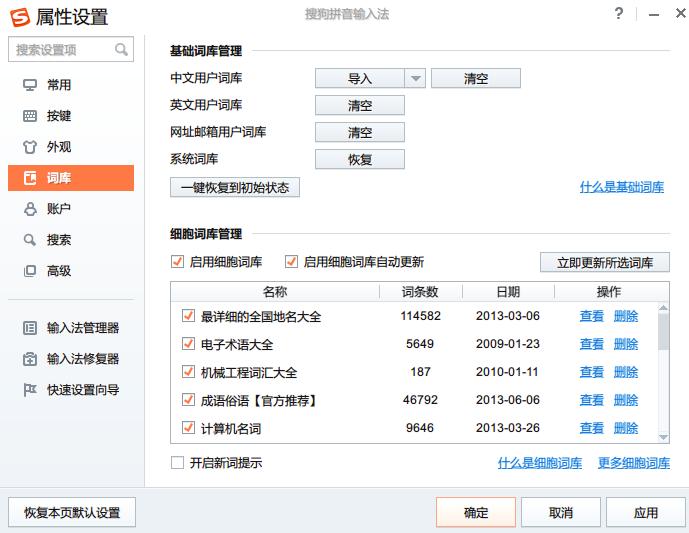
Task: Click 删除 for 最详细的全国地名大全
Action: pyautogui.click(x=626, y=316)
